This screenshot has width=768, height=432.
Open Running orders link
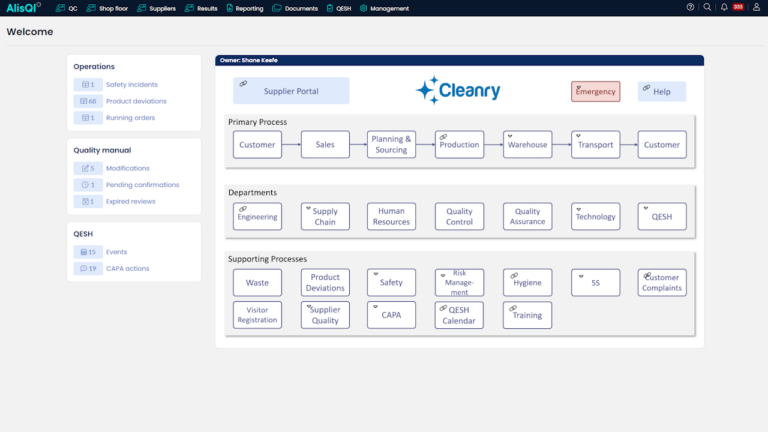coord(130,118)
